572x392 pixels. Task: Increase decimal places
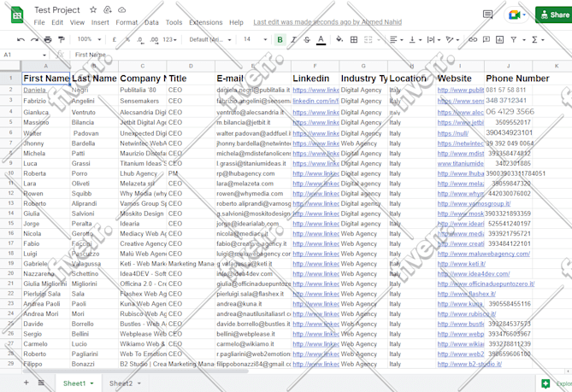pos(154,39)
